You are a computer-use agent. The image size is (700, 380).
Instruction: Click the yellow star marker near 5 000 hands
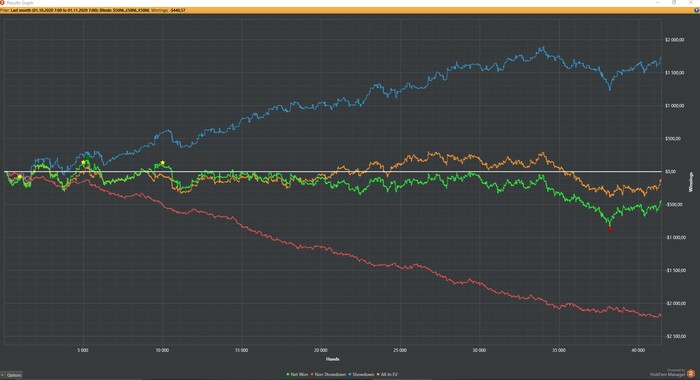click(83, 163)
